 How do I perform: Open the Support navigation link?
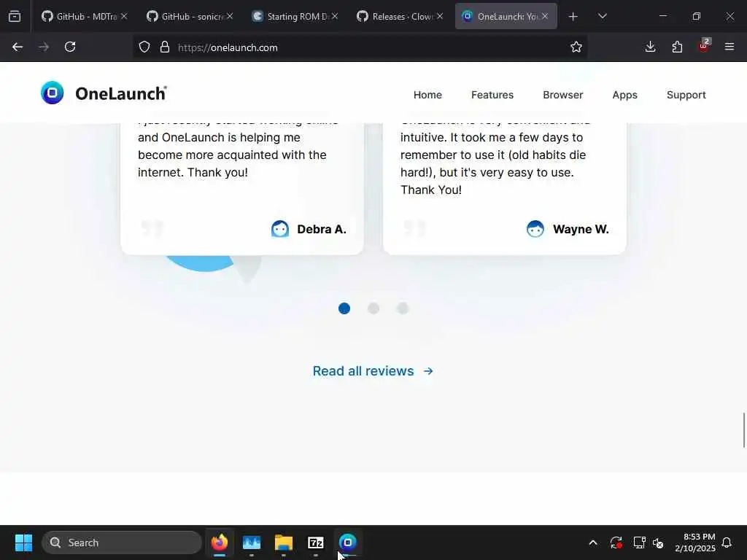[686, 95]
